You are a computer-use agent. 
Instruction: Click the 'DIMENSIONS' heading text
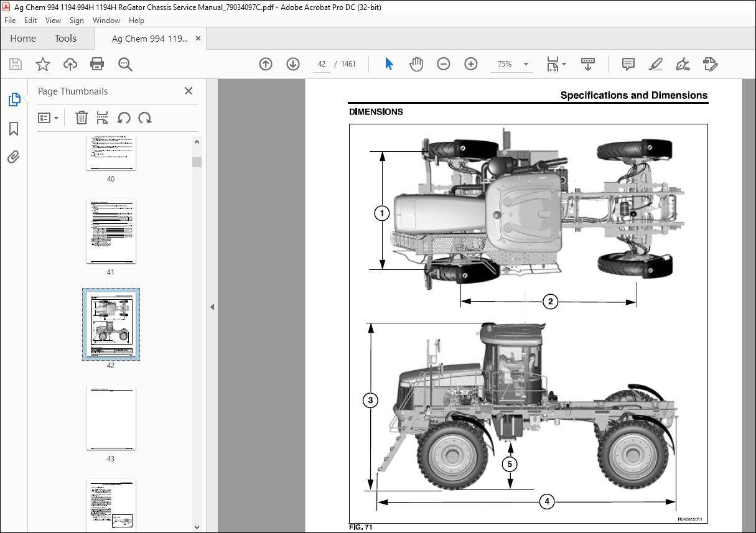[x=376, y=112]
